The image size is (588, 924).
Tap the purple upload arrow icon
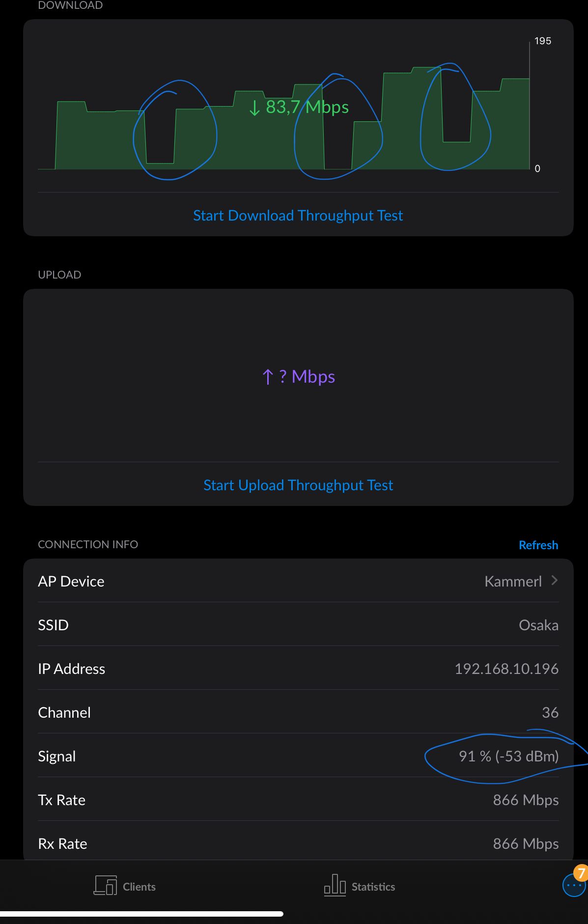pyautogui.click(x=268, y=377)
